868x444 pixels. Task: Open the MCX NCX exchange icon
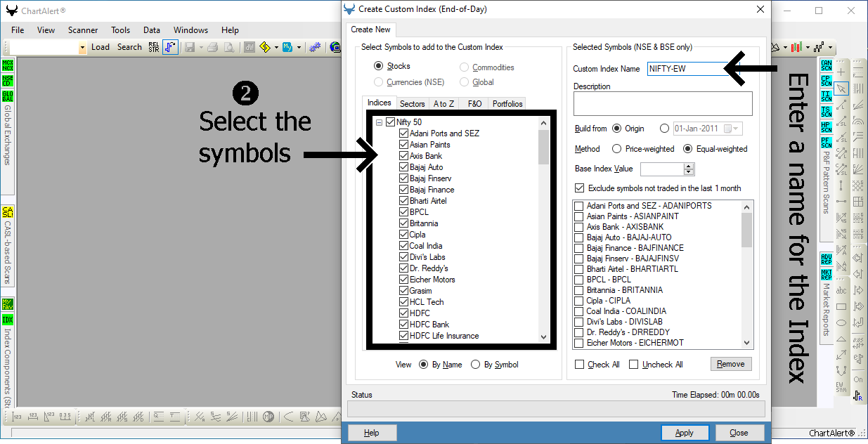8,65
